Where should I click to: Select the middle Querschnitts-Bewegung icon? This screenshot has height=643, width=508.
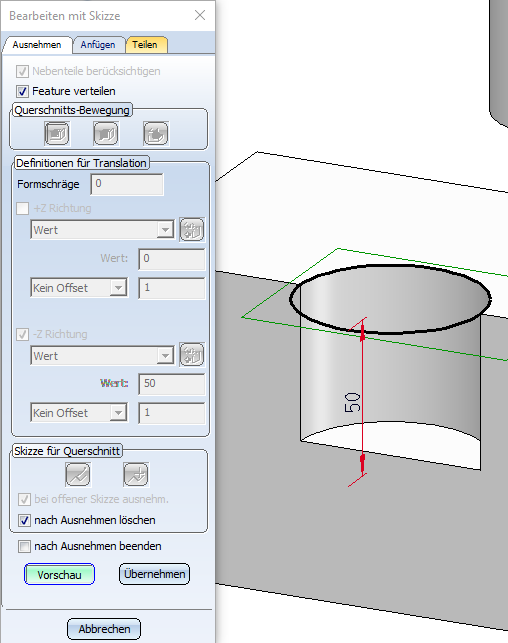tap(106, 134)
